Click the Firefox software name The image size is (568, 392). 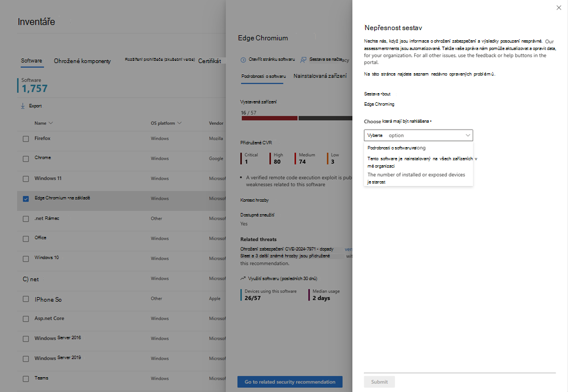tap(43, 139)
